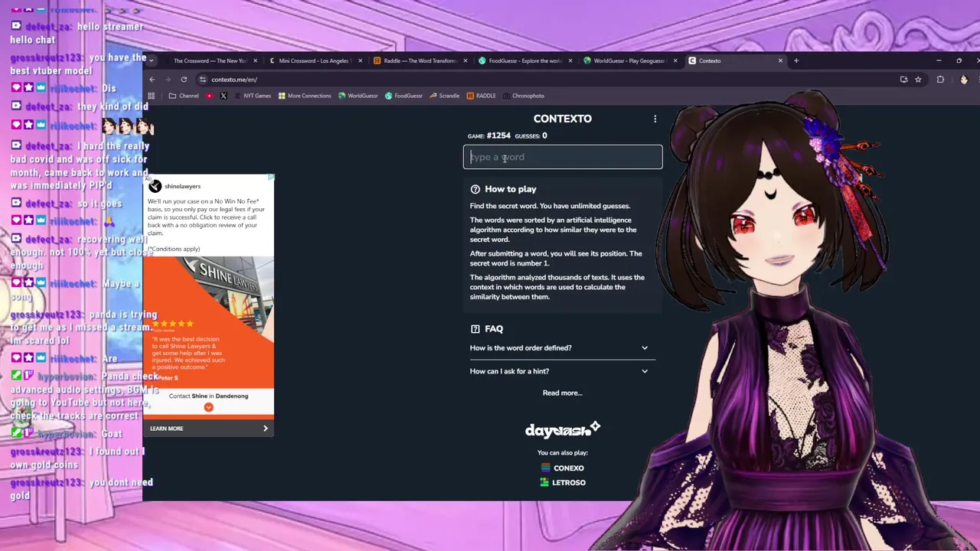Click the Learn More ad button

[x=208, y=429]
